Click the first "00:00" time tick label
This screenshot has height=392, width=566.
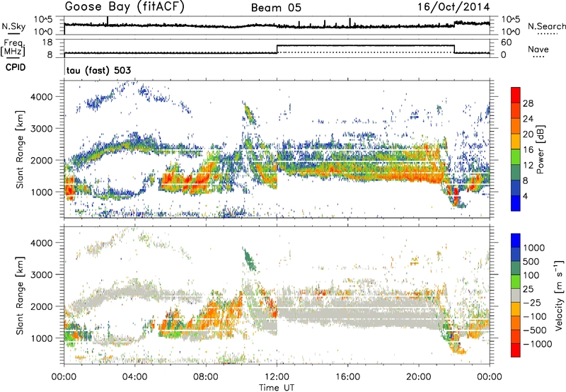[x=64, y=377]
